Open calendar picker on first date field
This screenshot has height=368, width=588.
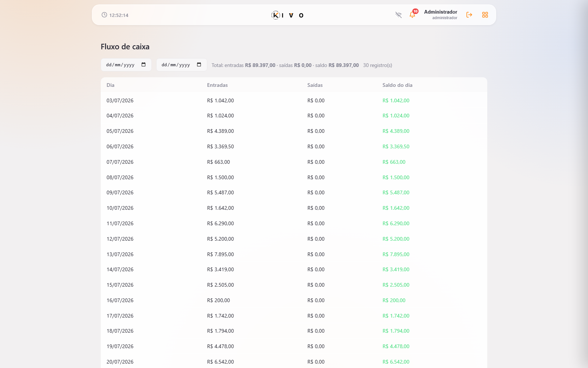pyautogui.click(x=144, y=65)
